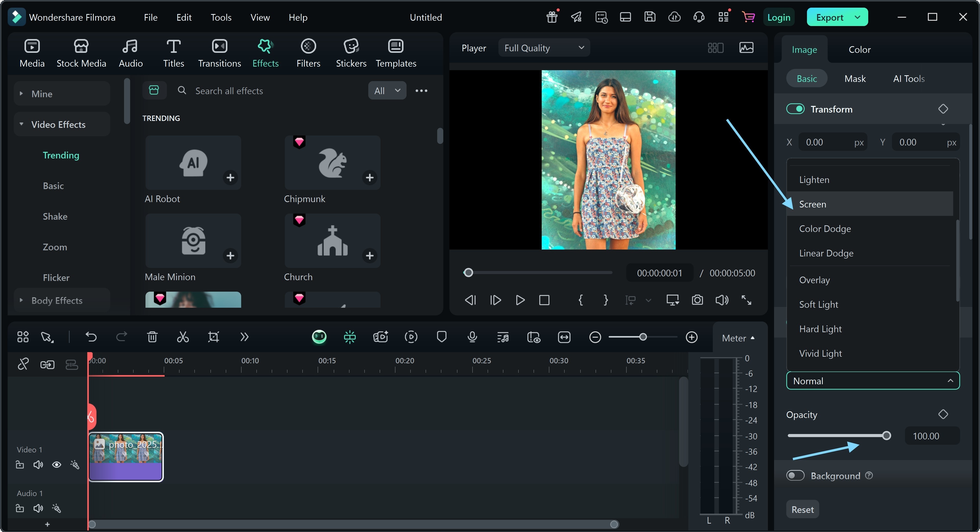Open the Full Quality dropdown
980x532 pixels.
[544, 48]
